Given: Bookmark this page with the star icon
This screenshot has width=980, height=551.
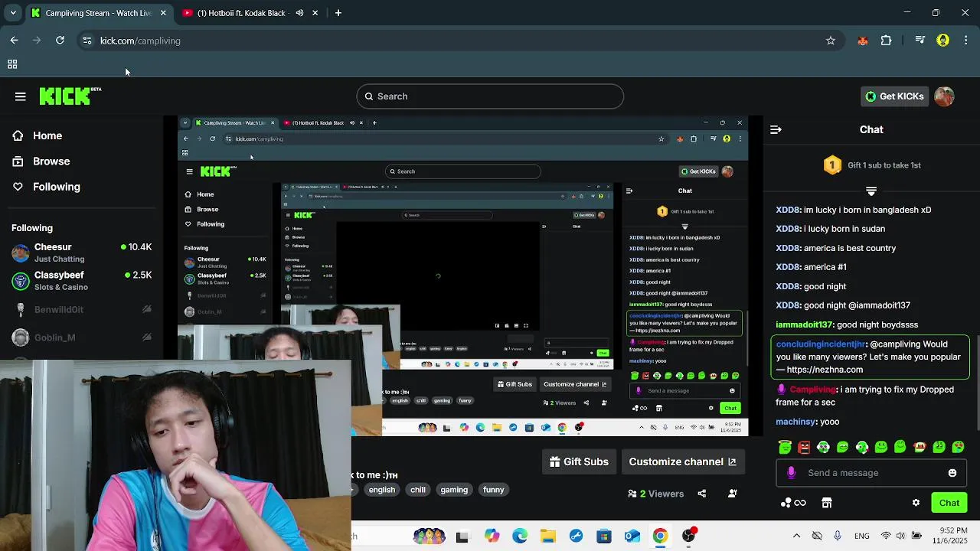Looking at the screenshot, I should point(831,41).
